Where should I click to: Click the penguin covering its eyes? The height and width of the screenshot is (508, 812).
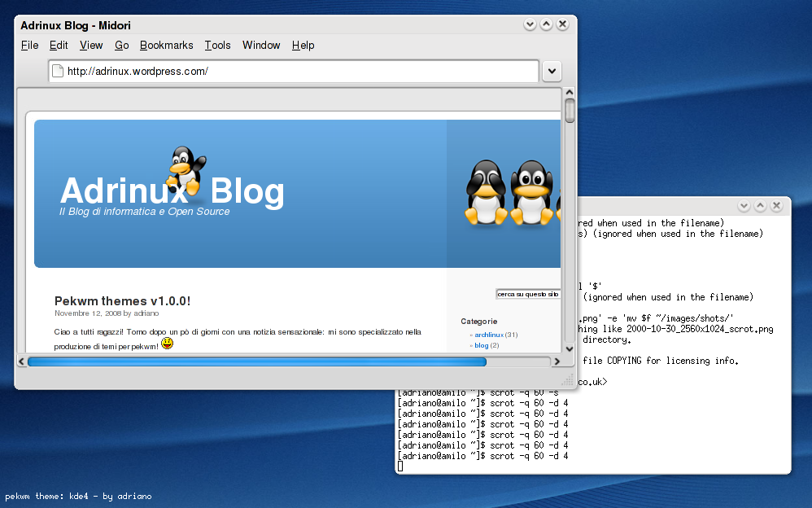point(486,193)
